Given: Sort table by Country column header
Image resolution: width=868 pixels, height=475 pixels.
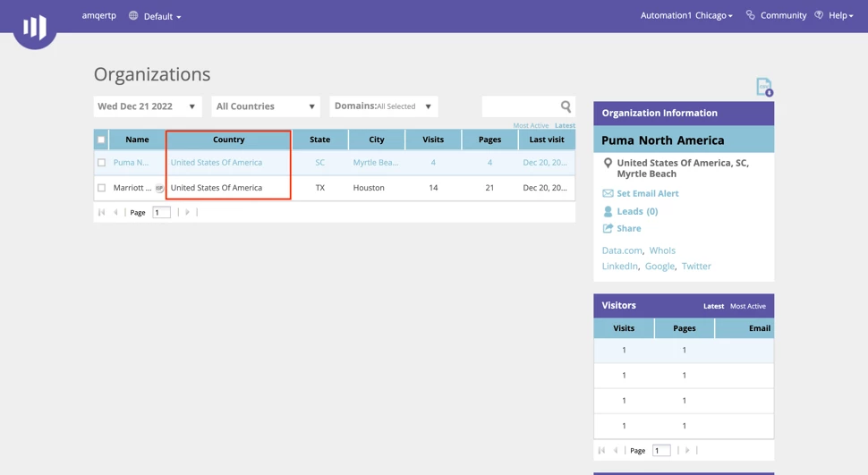Looking at the screenshot, I should [228, 140].
